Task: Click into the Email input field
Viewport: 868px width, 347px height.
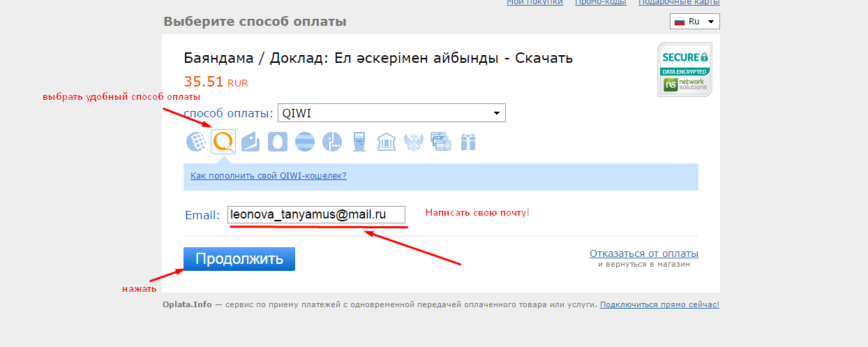Action: (317, 215)
